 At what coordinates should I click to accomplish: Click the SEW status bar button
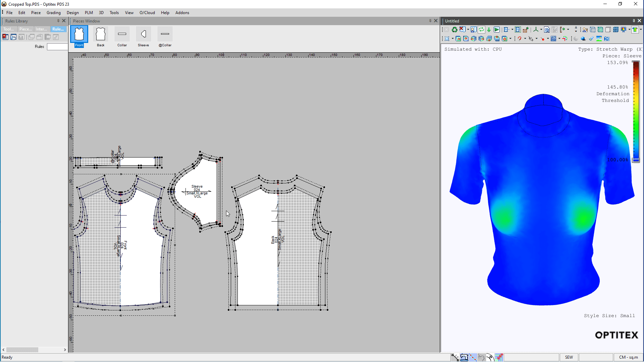569,357
